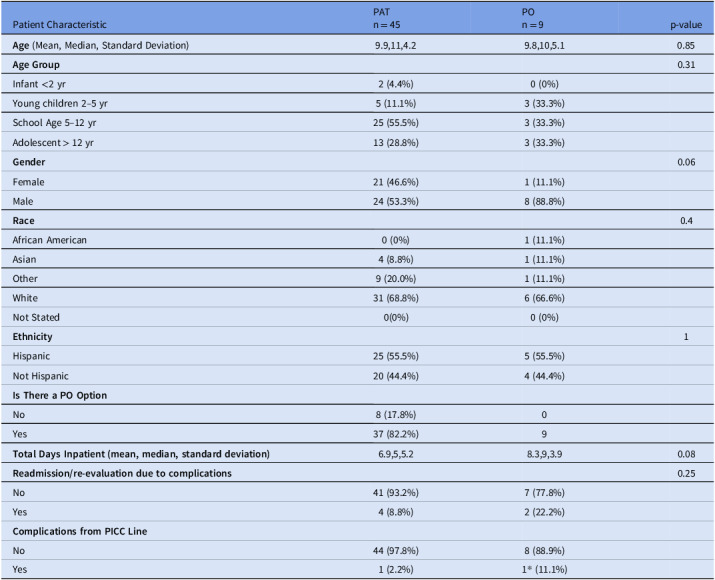715x580 pixels.
Task: Select the cell '41 (93.2%)'
Action: (395, 492)
